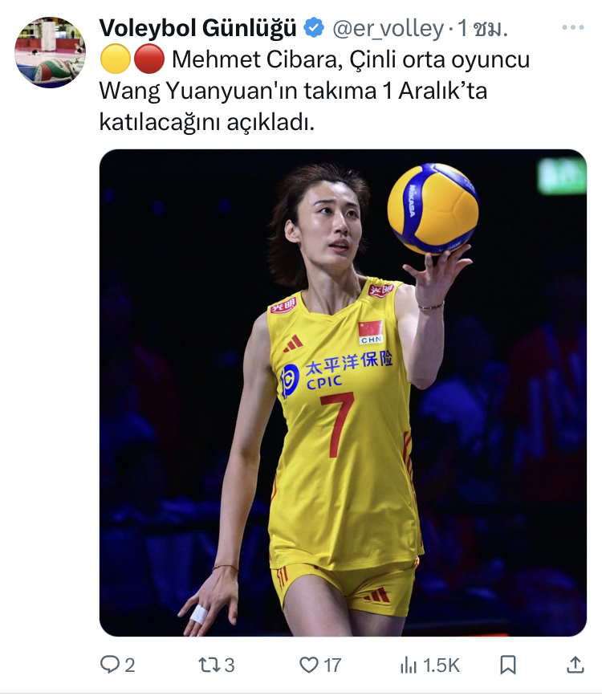Viewport: 602px width, 700px height.
Task: Click the red circle emoji
Action: click(149, 59)
